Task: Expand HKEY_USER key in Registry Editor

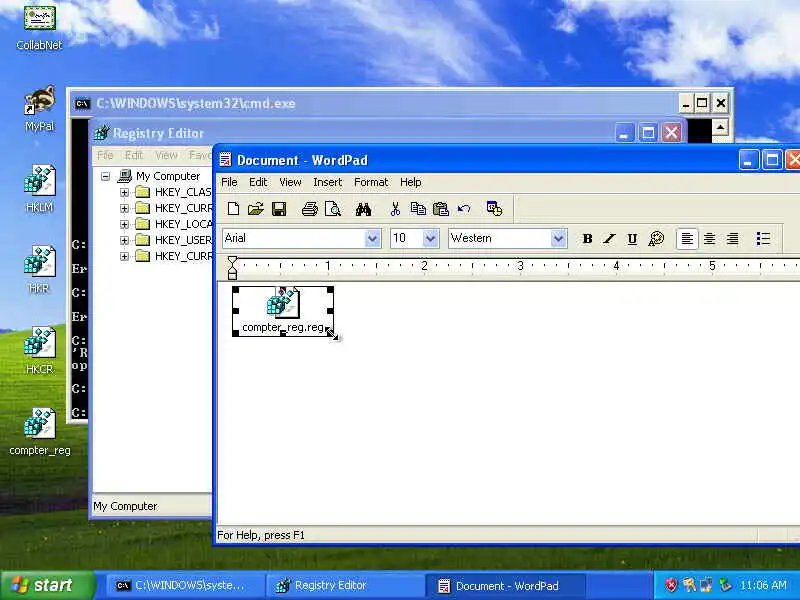Action: point(124,240)
